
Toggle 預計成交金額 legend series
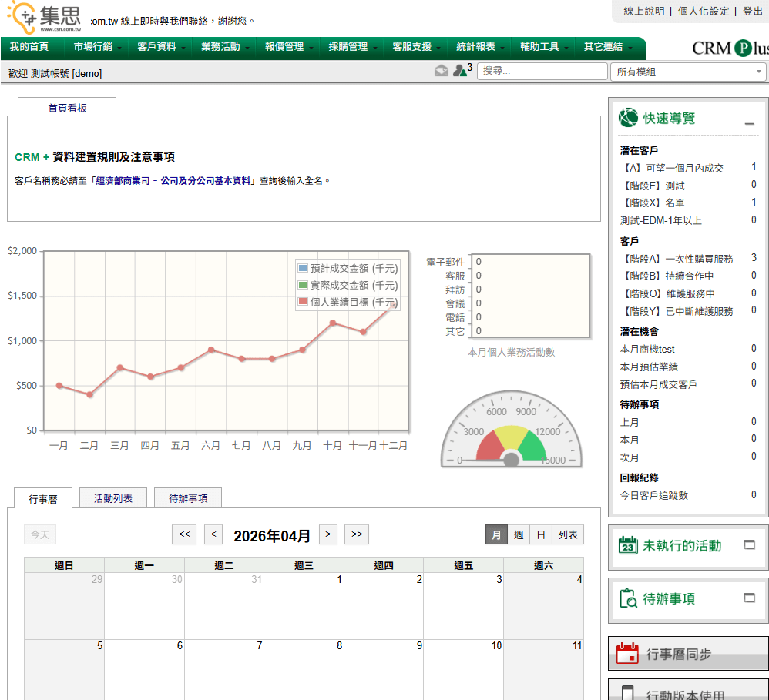[x=302, y=268]
